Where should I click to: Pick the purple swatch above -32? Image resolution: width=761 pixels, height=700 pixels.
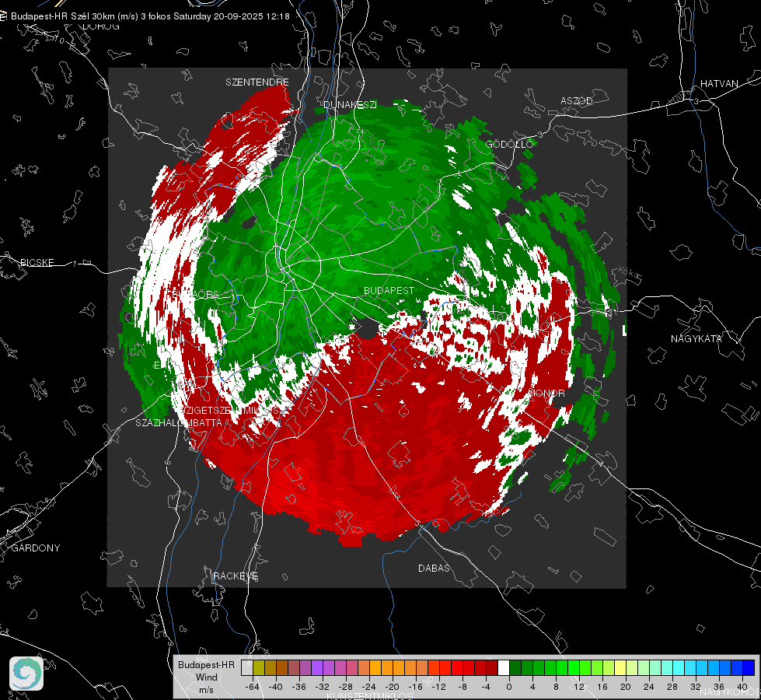[x=317, y=668]
